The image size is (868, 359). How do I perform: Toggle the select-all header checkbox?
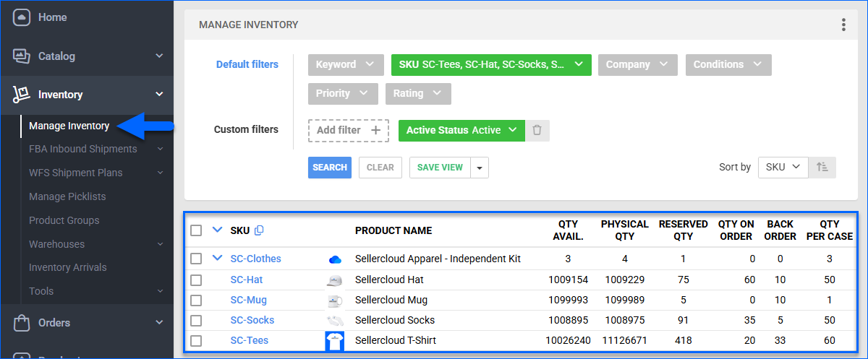click(x=196, y=230)
